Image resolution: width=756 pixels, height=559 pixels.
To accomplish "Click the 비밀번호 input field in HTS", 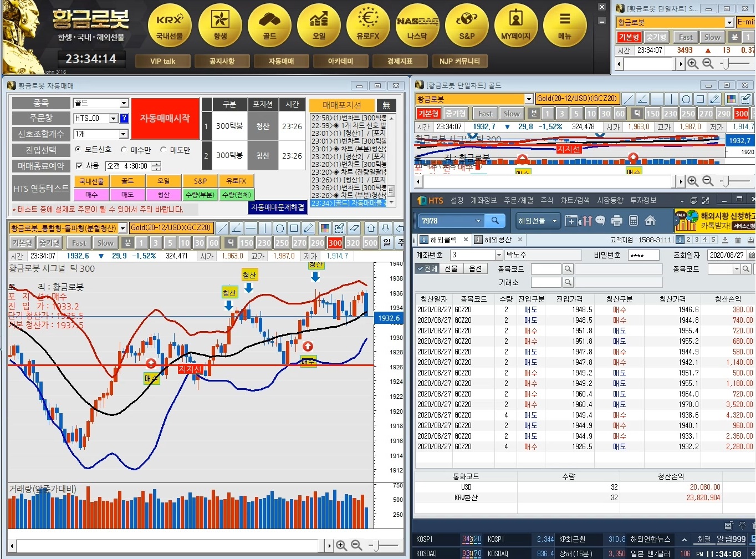I will coord(643,255).
